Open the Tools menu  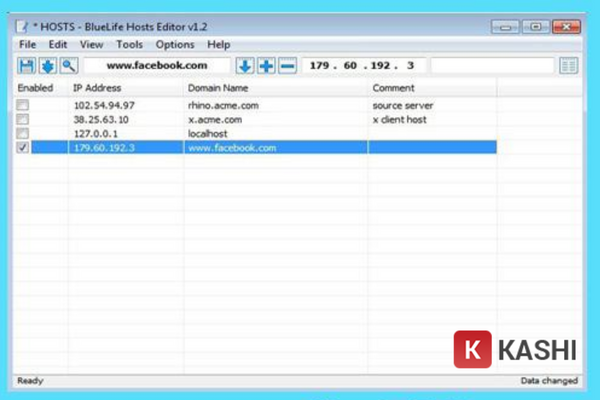click(x=129, y=45)
